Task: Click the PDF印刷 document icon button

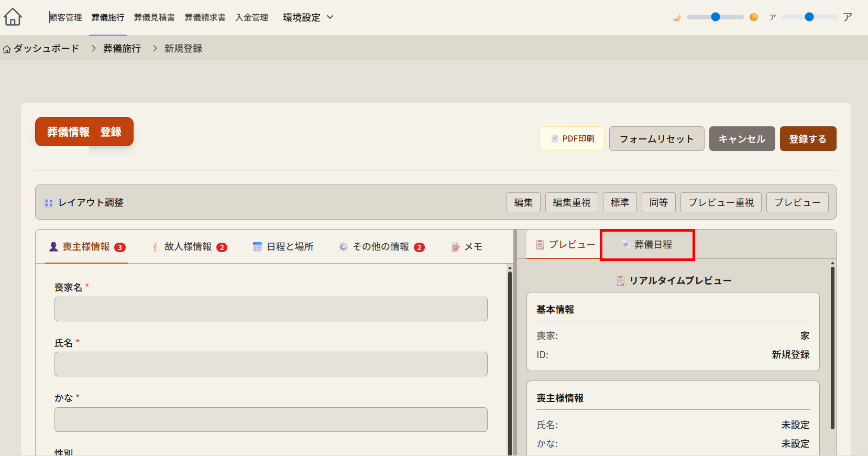Action: click(x=572, y=139)
